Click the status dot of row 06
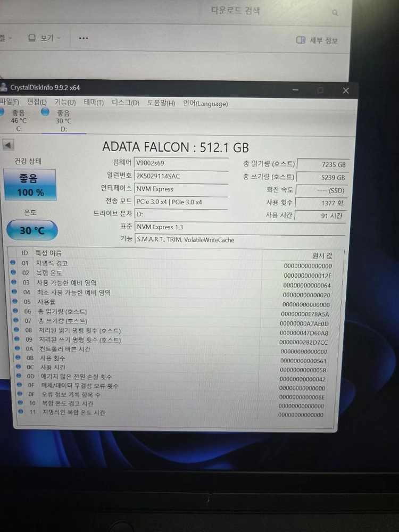Image resolution: width=399 pixels, height=532 pixels. click(x=16, y=311)
